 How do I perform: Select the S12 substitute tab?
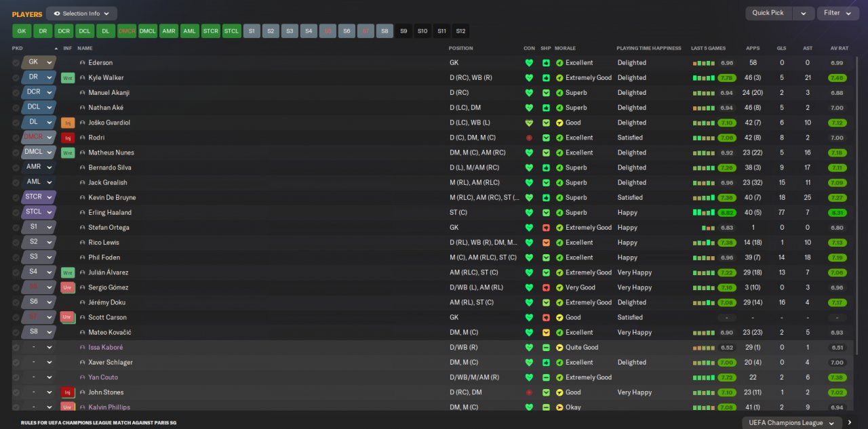tap(460, 31)
